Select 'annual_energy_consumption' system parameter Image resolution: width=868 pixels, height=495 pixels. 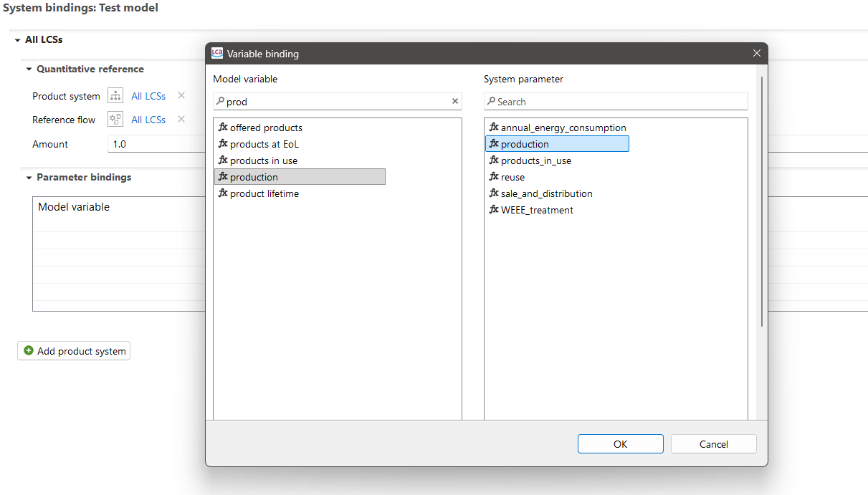point(563,128)
